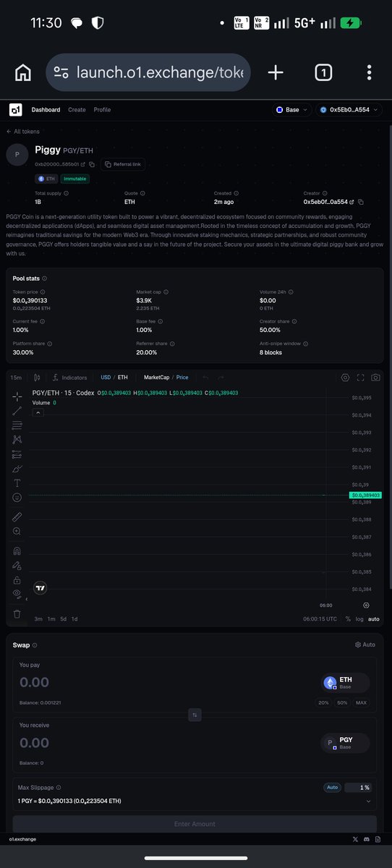Tap the launch.o1.exchange address bar
Screen dimensions: 392x868
coord(148,72)
